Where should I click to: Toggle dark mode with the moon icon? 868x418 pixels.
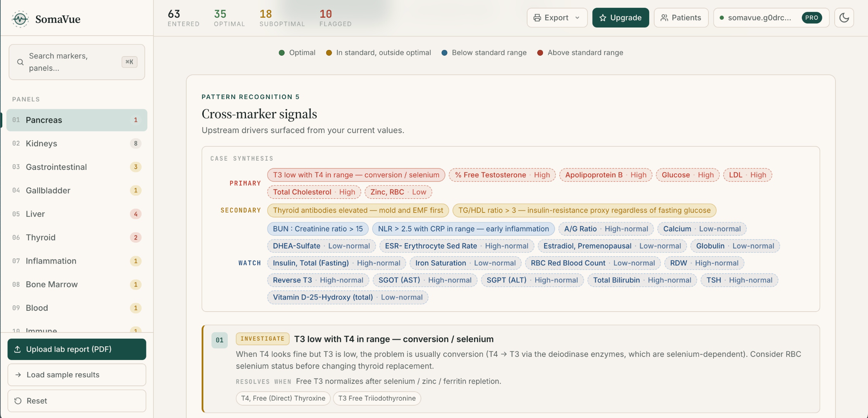[844, 18]
